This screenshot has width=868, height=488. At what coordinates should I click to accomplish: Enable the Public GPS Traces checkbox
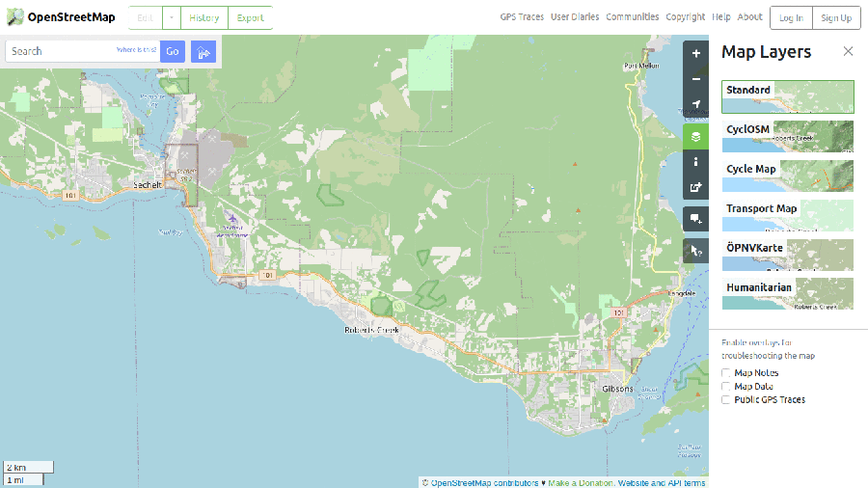(725, 399)
